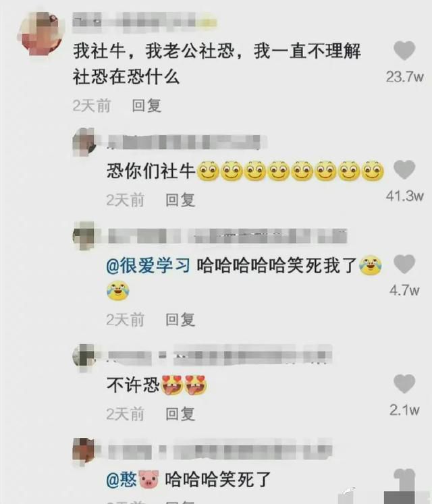Open the top commenter's blurred avatar

tap(41, 34)
